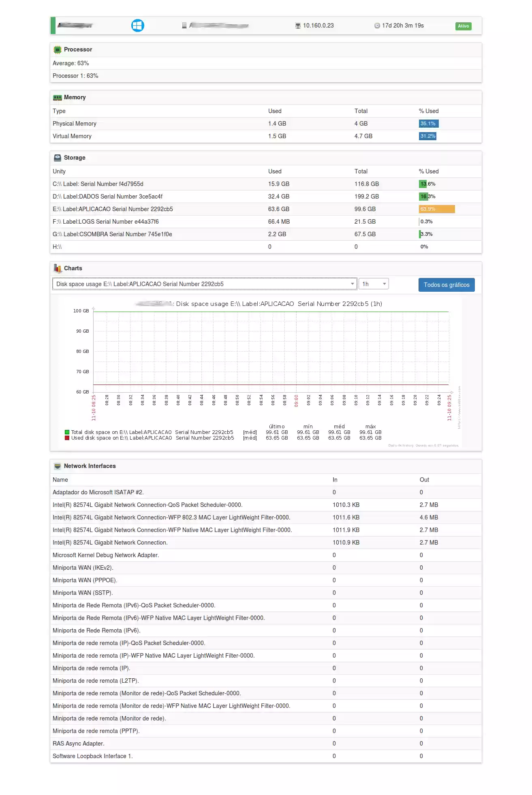The height and width of the screenshot is (795, 532).
Task: Click the Virtual Memory 31.2% usage bar
Action: click(427, 137)
